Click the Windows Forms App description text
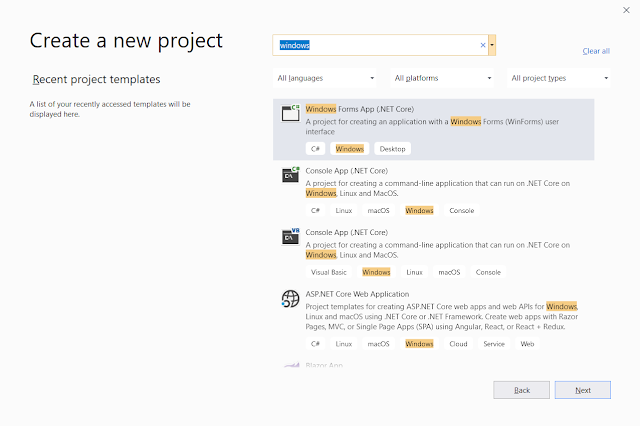Image resolution: width=640 pixels, height=426 pixels. pos(432,126)
